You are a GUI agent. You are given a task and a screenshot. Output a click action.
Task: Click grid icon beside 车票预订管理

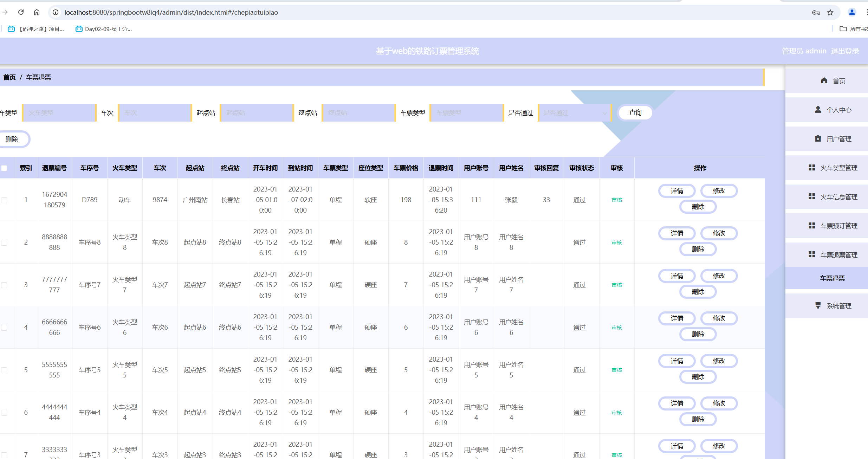coord(812,226)
